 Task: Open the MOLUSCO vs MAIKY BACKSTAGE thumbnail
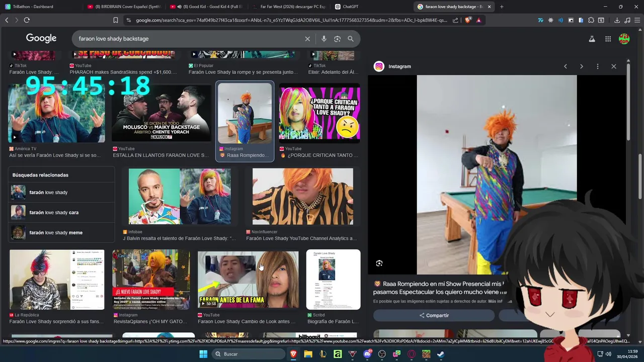(161, 114)
